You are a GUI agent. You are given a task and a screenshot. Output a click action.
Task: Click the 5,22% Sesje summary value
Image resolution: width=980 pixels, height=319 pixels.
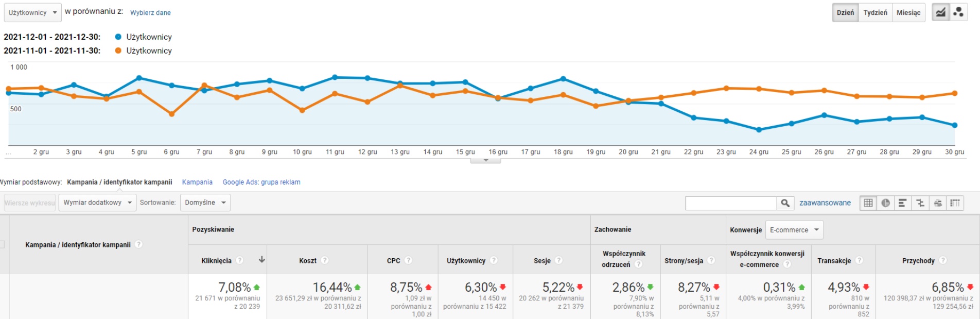click(558, 287)
